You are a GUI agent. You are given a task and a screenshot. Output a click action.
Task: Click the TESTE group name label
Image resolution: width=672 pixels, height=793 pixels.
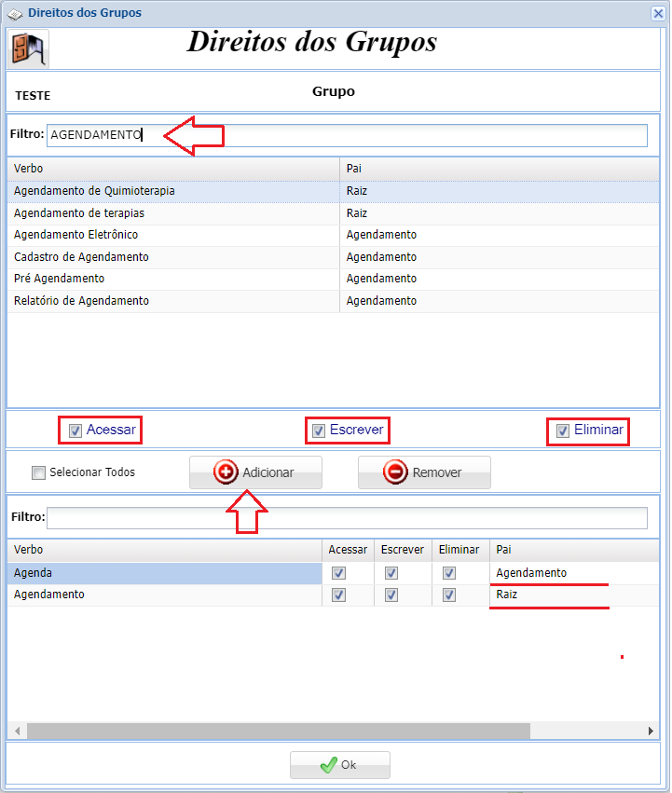(33, 96)
